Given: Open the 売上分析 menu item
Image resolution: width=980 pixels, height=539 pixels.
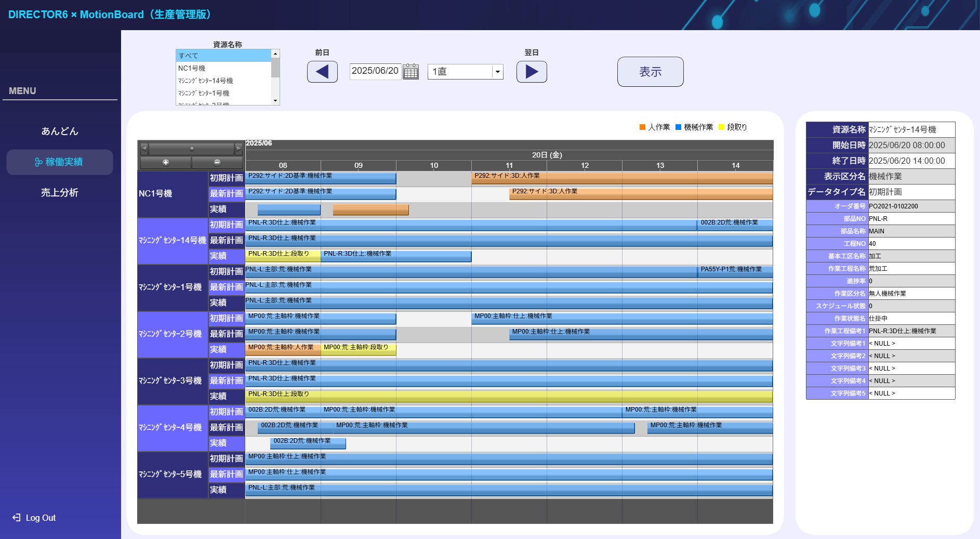Looking at the screenshot, I should (60, 192).
